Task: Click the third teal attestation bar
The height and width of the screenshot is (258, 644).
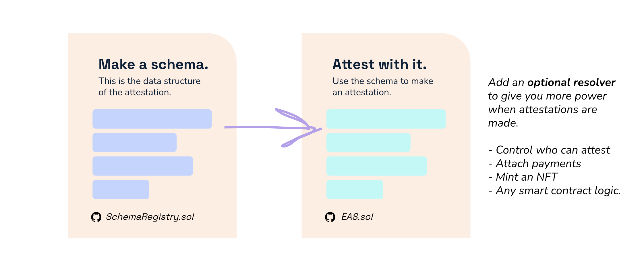Action: 376,166
